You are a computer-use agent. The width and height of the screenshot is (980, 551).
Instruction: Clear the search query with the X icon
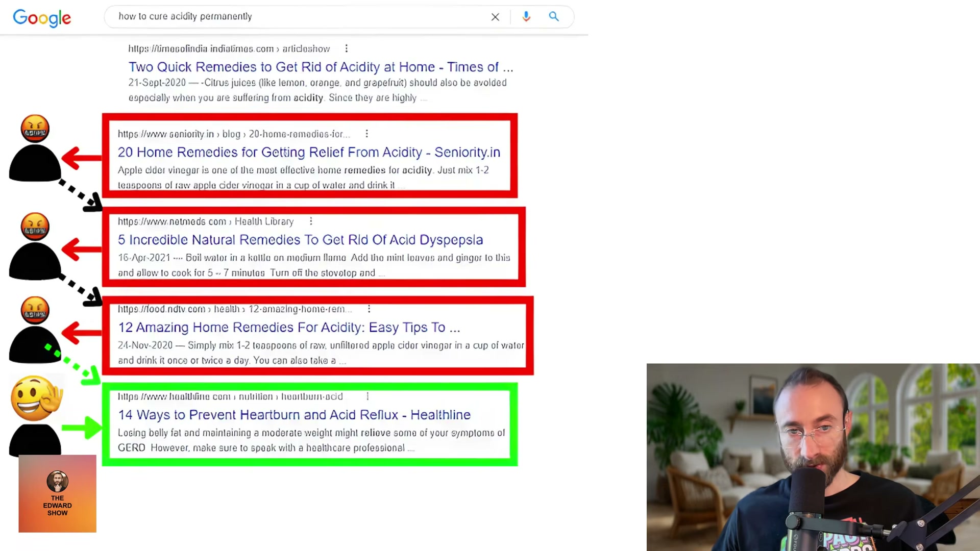(x=495, y=17)
